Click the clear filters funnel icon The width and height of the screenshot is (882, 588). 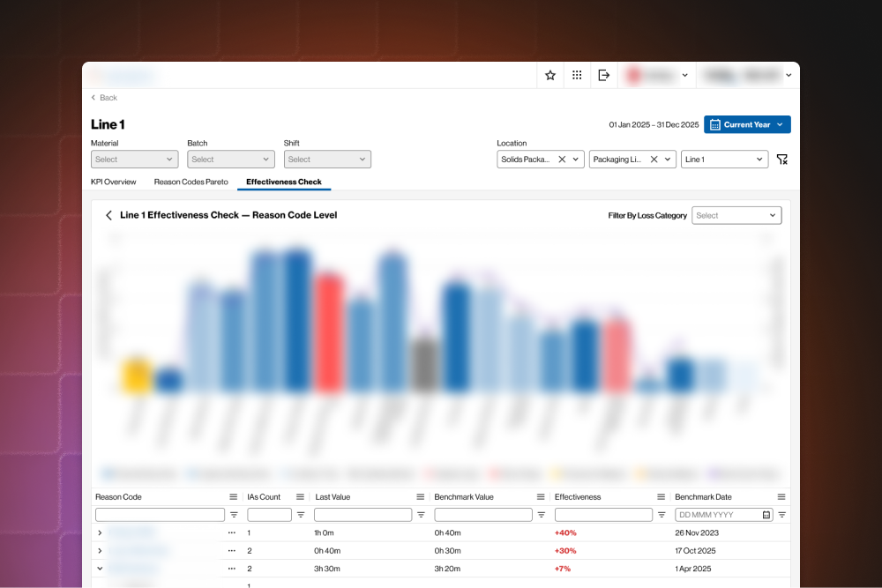click(781, 160)
